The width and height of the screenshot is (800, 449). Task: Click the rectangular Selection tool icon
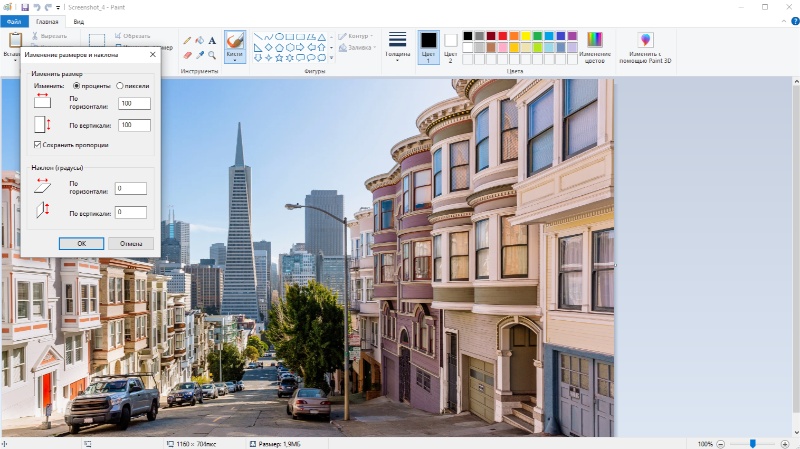97,40
